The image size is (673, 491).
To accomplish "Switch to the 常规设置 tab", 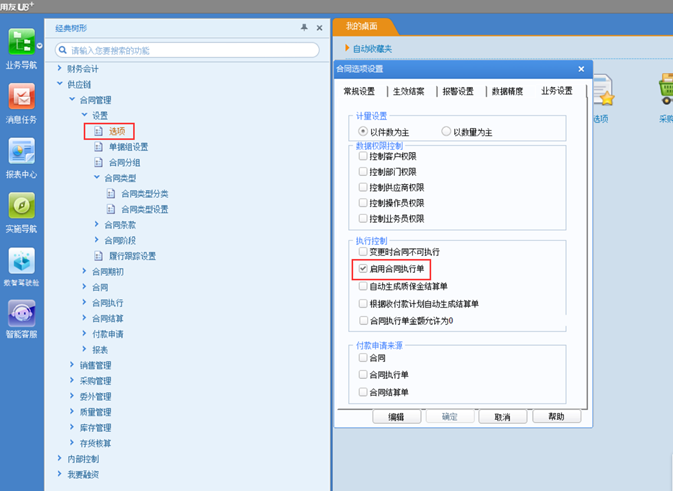I will [359, 91].
